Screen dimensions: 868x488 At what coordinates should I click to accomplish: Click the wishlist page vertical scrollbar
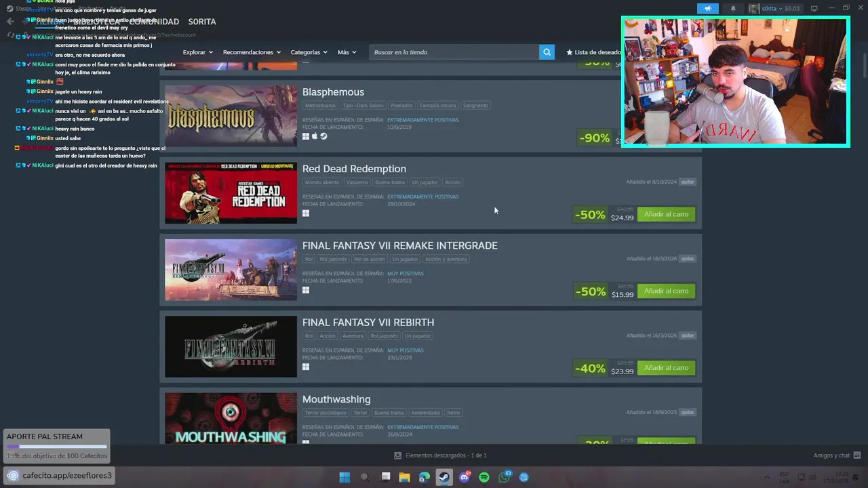(863, 67)
